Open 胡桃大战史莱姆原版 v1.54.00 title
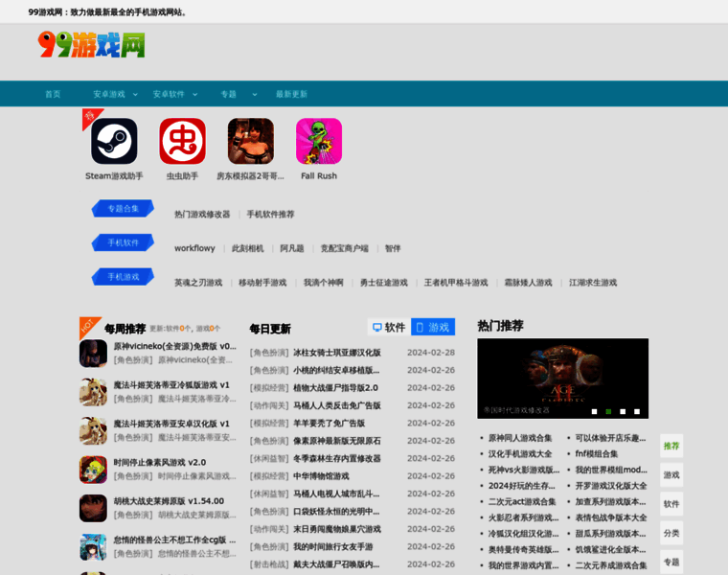This screenshot has height=575, width=728. pyautogui.click(x=169, y=501)
